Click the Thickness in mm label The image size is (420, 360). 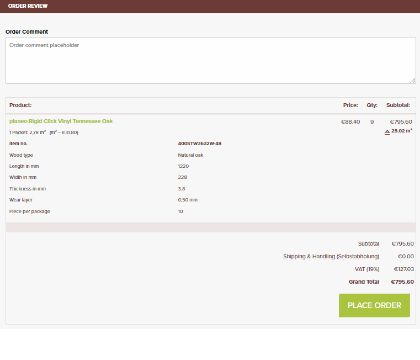[27, 189]
